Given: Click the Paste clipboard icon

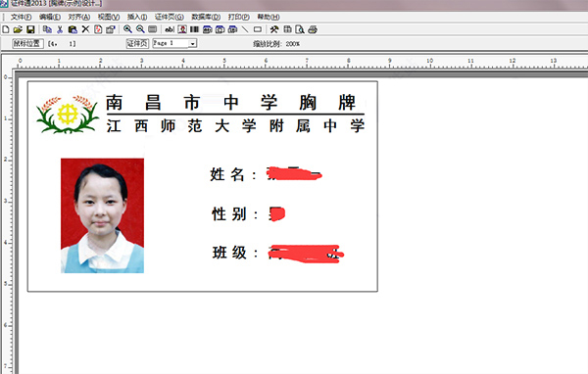Looking at the screenshot, I should [x=73, y=29].
